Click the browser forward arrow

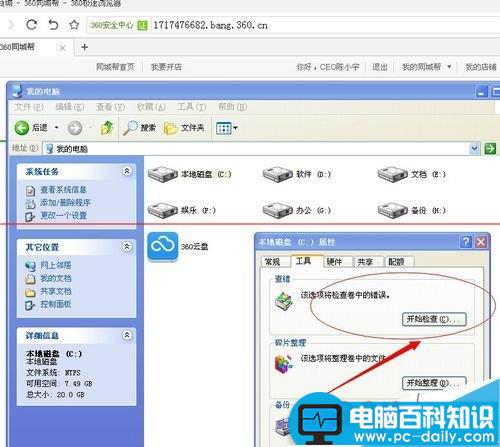click(x=11, y=25)
